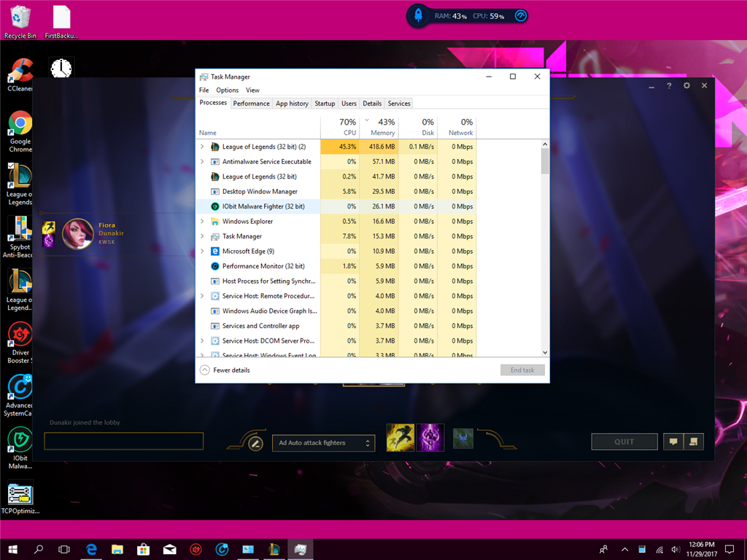Open the Ad Auto attack fighters rune dropdown
Viewport: 747px width, 560px height.
tap(323, 443)
